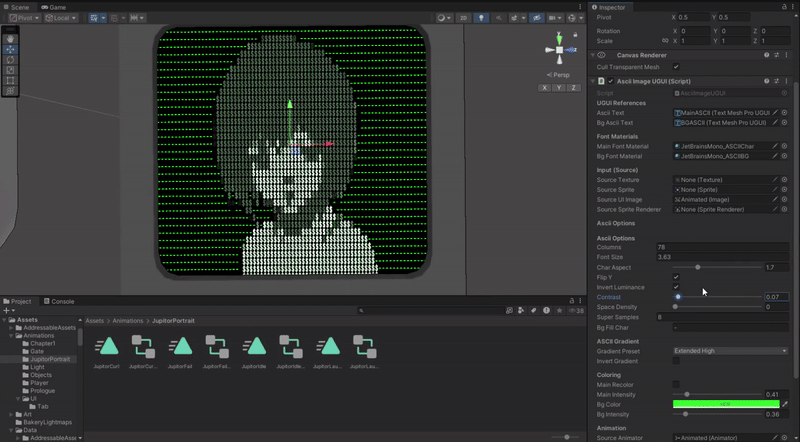800x442 pixels.
Task: Open snap increment settings icon
Action: [137, 18]
